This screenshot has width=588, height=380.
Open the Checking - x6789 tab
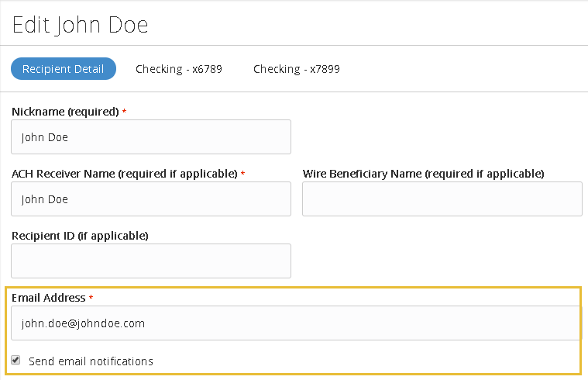179,69
